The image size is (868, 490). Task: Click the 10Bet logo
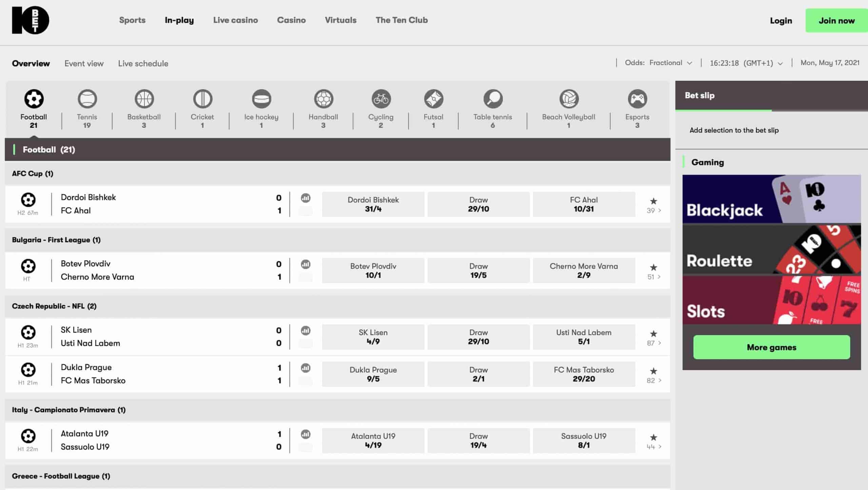31,20
